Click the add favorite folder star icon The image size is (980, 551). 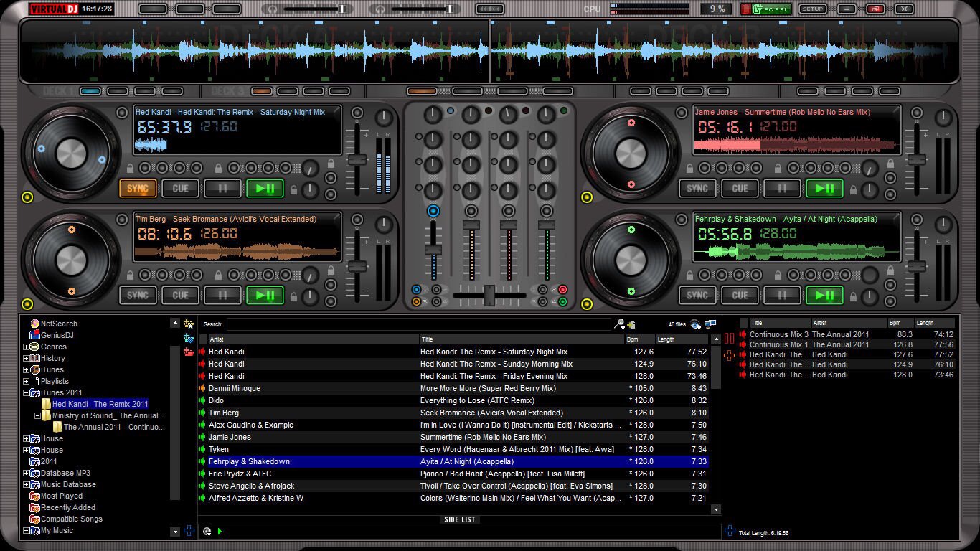(x=189, y=324)
